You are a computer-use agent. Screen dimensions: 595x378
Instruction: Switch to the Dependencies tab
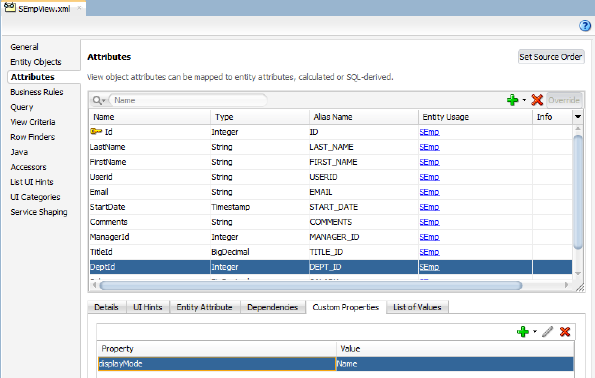click(272, 307)
